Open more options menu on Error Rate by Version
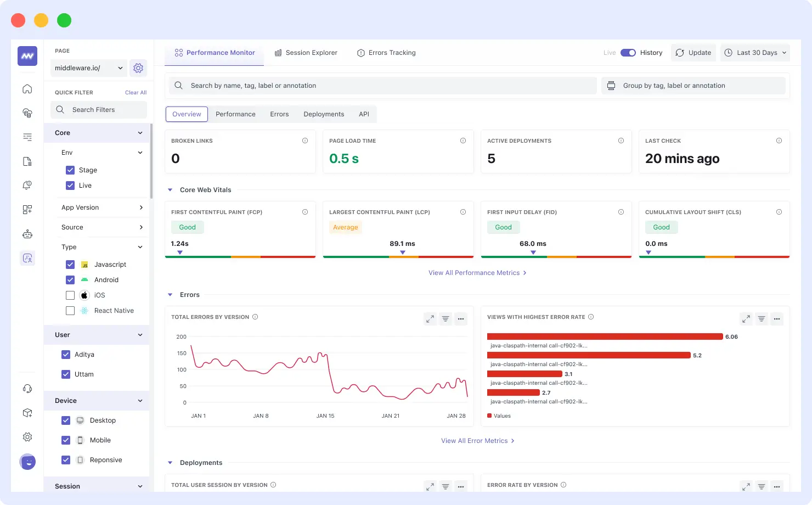 [x=776, y=486]
